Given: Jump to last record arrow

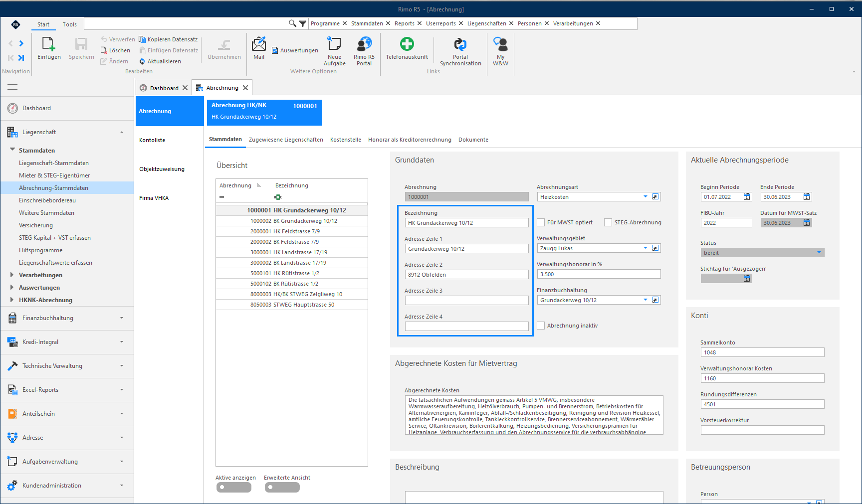Looking at the screenshot, I should 21,58.
